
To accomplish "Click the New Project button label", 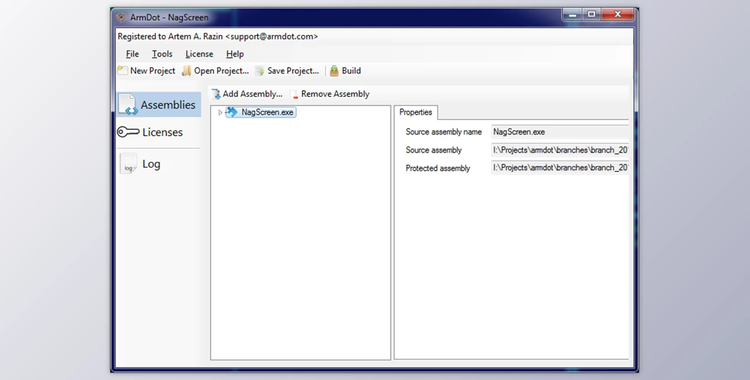I will pos(153,71).
